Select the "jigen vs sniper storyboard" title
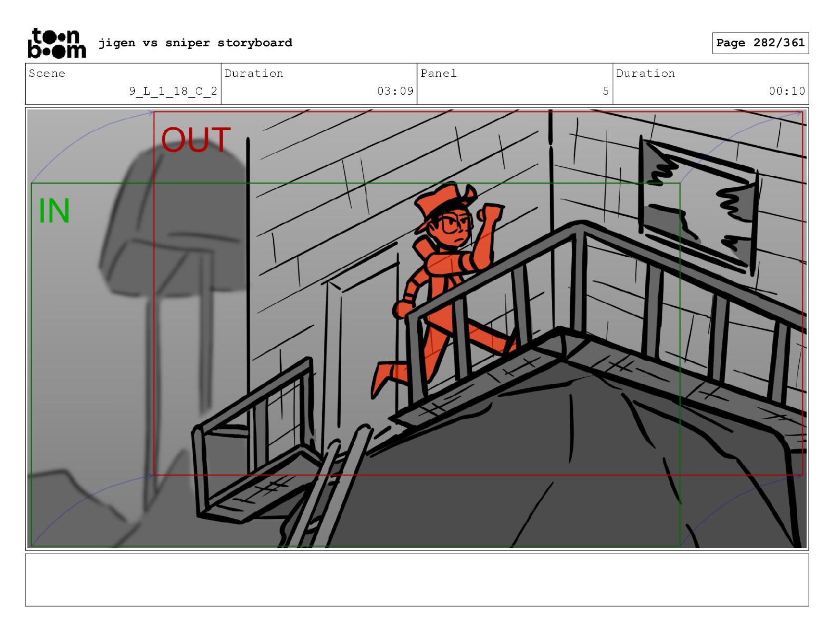This screenshot has width=834, height=644. coord(195,43)
